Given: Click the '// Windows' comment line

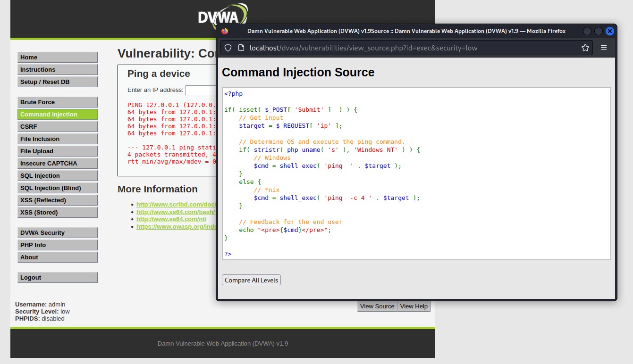Looking at the screenshot, I should 272,158.
